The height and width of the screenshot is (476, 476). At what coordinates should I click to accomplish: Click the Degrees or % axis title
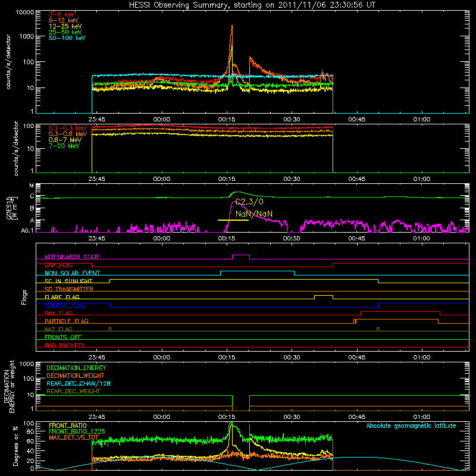(15, 446)
